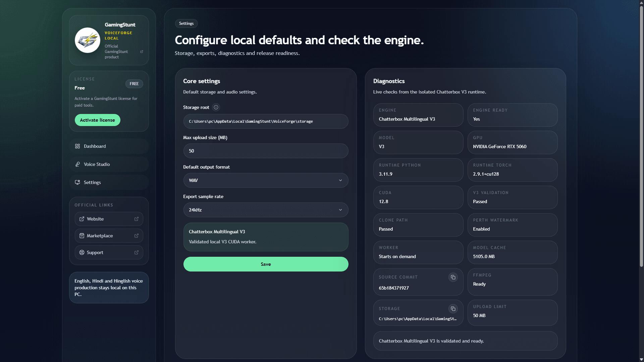
Task: Focus the Storage root path field
Action: pos(266,121)
